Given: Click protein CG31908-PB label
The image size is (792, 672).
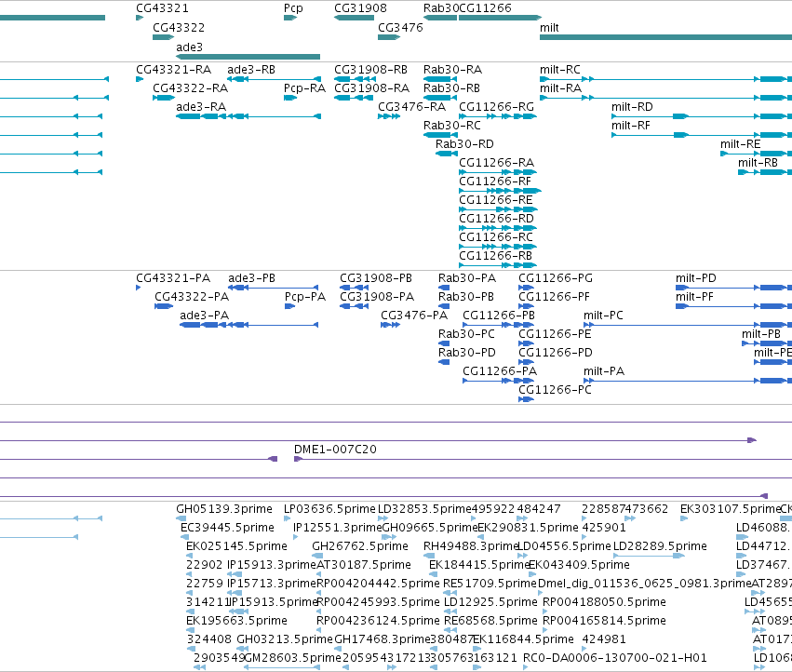Looking at the screenshot, I should pyautogui.click(x=376, y=278).
